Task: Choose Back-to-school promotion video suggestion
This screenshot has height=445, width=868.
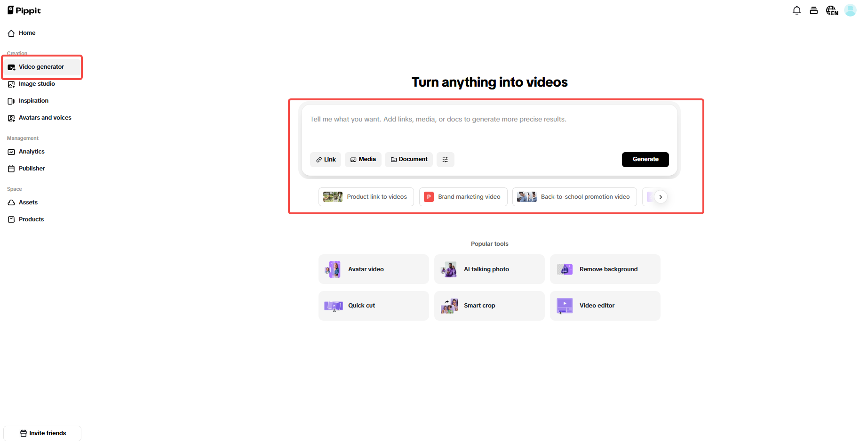Action: [574, 197]
